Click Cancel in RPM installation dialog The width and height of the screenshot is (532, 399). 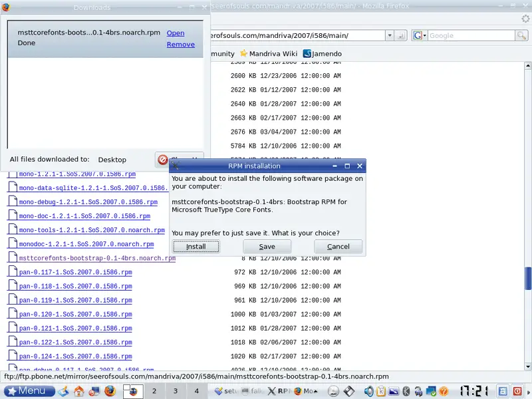(x=338, y=247)
